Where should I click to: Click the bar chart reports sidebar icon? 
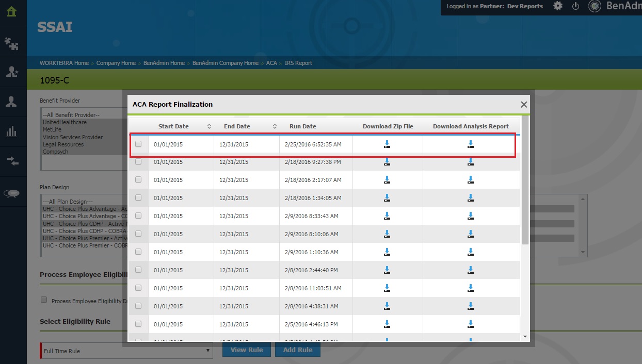[12, 131]
